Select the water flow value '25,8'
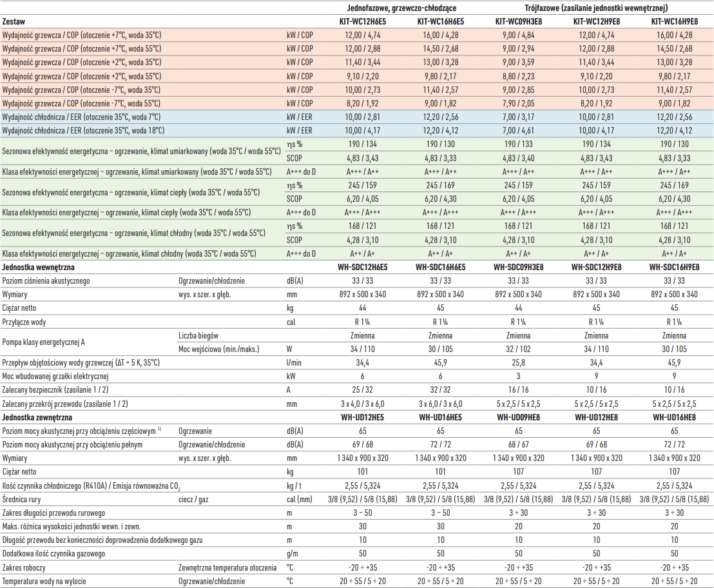This screenshot has width=714, height=588. pyautogui.click(x=518, y=363)
